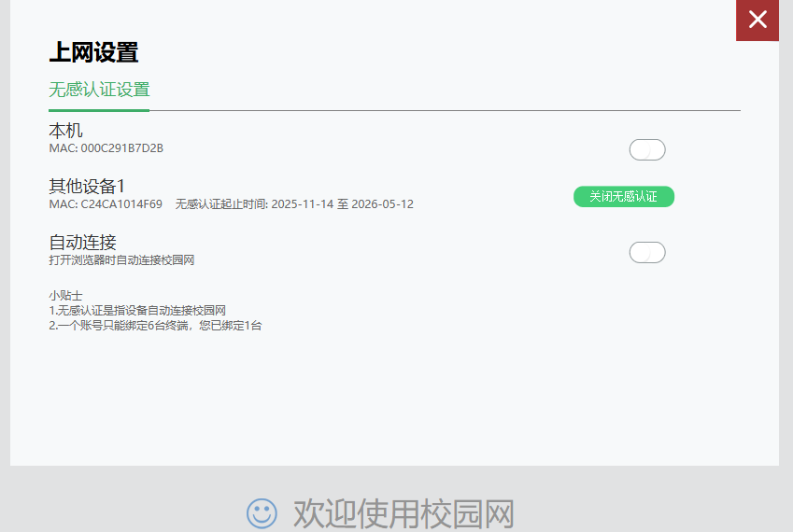The width and height of the screenshot is (793, 532).
Task: Select the 其他设备1 device label
Action: click(x=87, y=187)
